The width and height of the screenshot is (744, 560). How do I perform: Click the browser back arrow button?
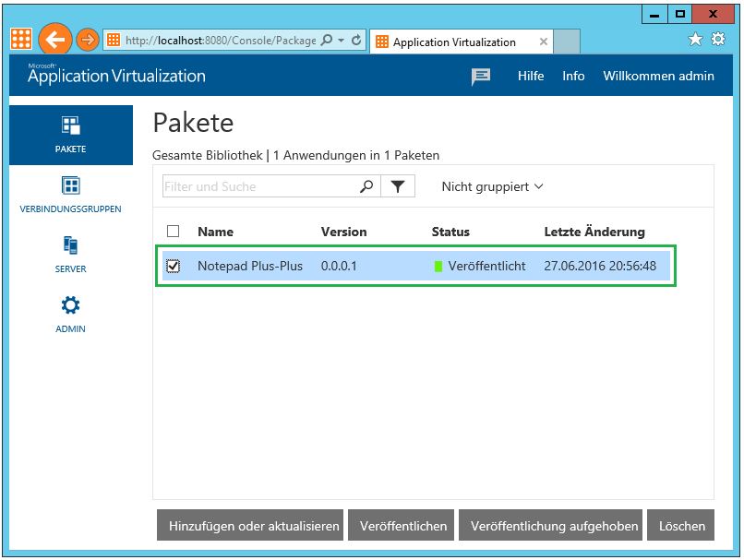pos(54,40)
